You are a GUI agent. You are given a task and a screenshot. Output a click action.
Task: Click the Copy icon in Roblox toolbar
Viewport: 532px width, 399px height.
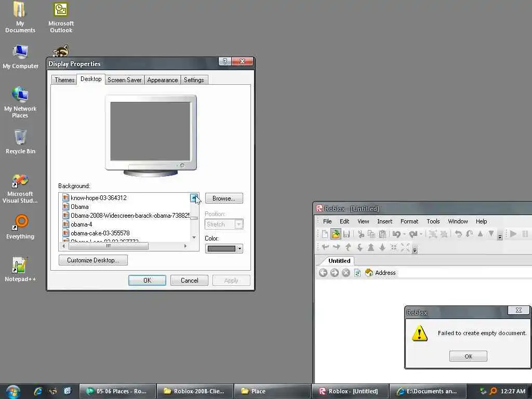(371, 234)
